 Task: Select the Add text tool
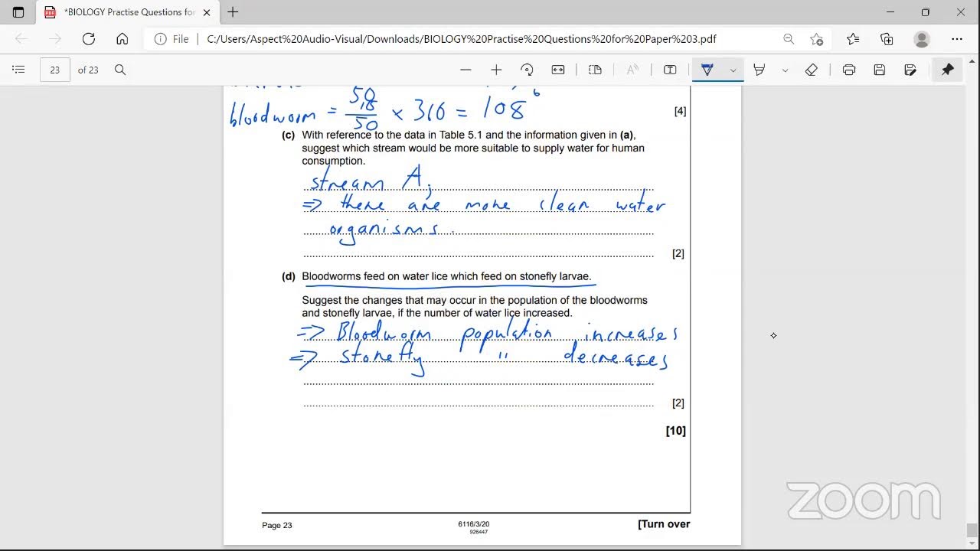[670, 70]
